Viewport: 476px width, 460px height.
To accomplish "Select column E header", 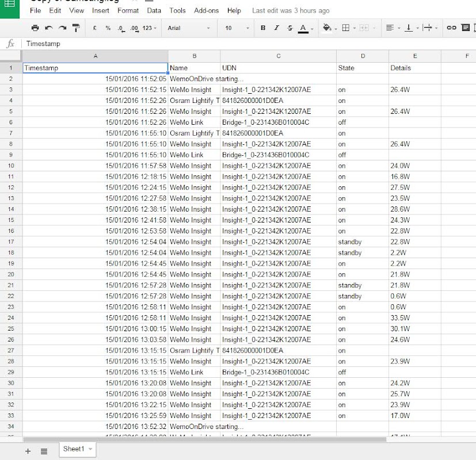I will pyautogui.click(x=415, y=56).
